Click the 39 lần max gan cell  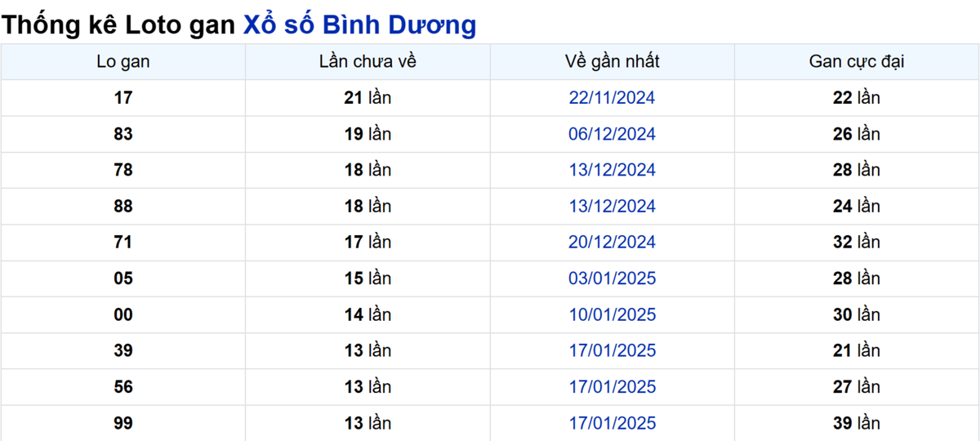coord(857,423)
